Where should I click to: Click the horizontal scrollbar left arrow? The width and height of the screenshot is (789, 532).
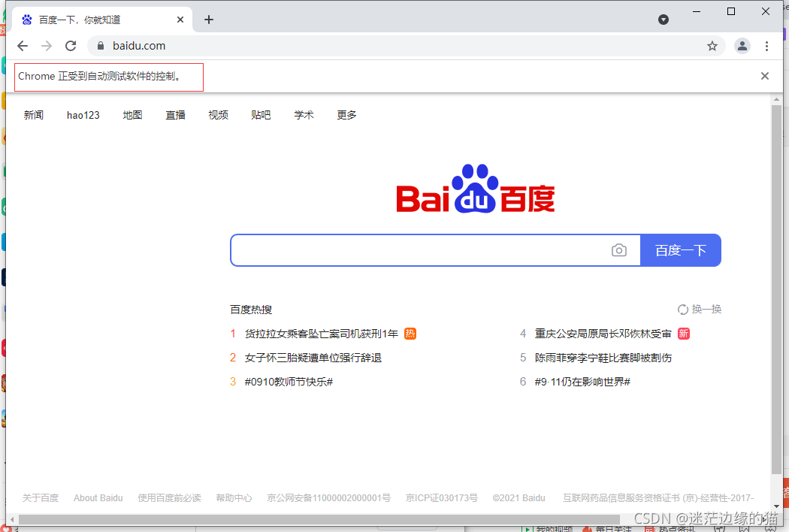pyautogui.click(x=12, y=519)
